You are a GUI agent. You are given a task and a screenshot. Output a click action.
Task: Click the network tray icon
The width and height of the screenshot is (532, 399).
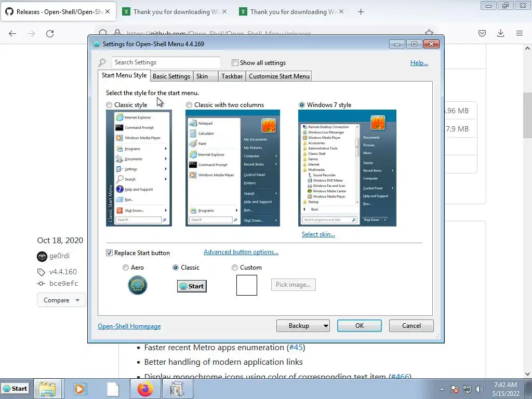click(467, 389)
